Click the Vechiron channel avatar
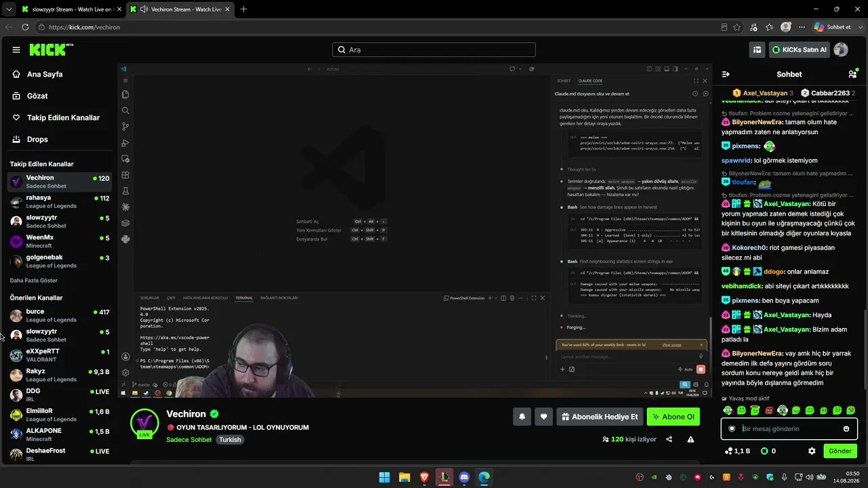This screenshot has width=868, height=488. point(144,424)
